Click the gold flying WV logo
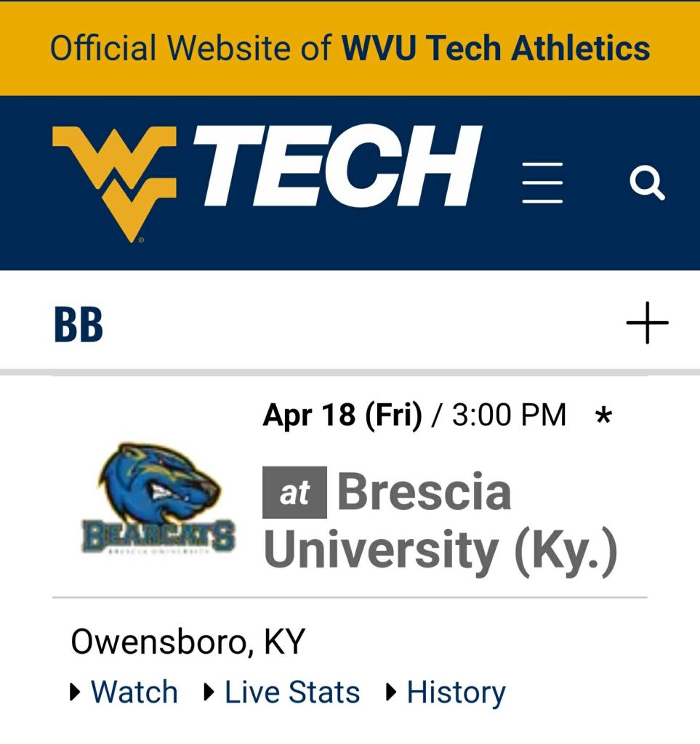 [x=115, y=182]
